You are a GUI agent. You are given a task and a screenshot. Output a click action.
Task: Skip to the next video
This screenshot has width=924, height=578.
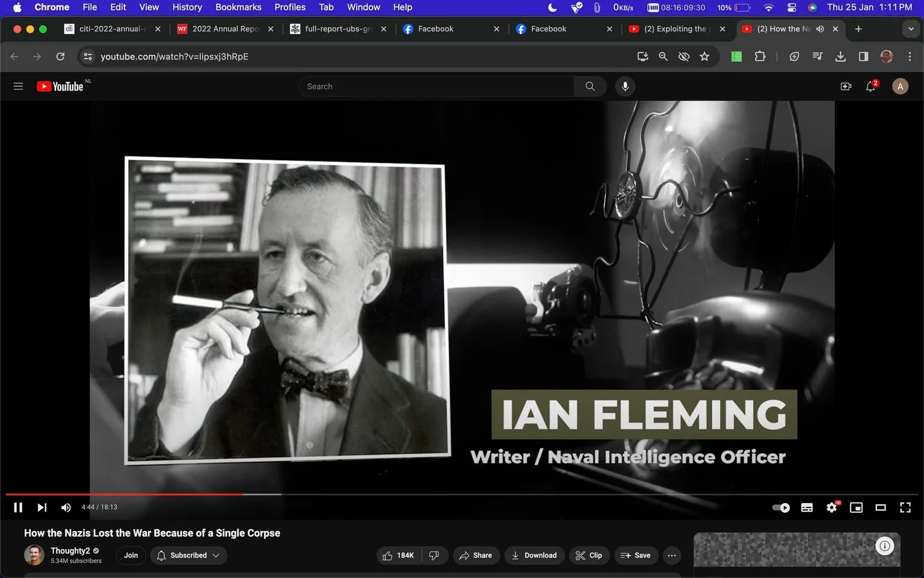tap(42, 508)
